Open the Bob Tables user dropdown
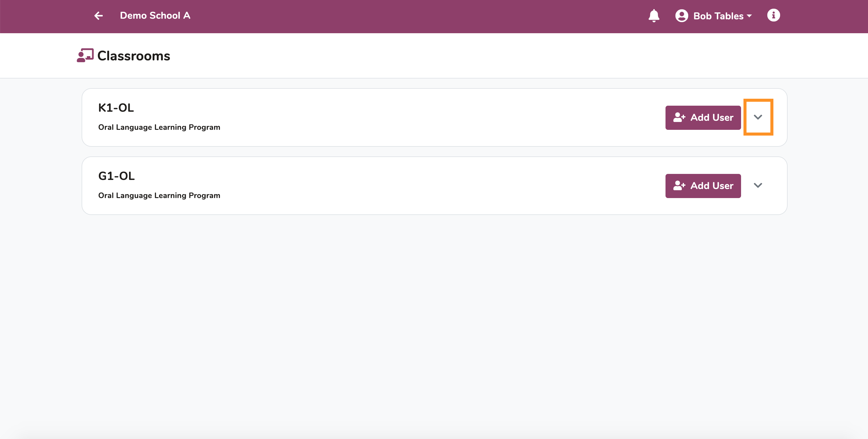The image size is (868, 439). (714, 16)
